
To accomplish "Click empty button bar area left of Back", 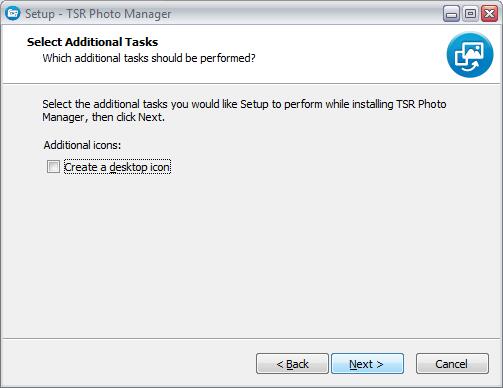I will 128,364.
